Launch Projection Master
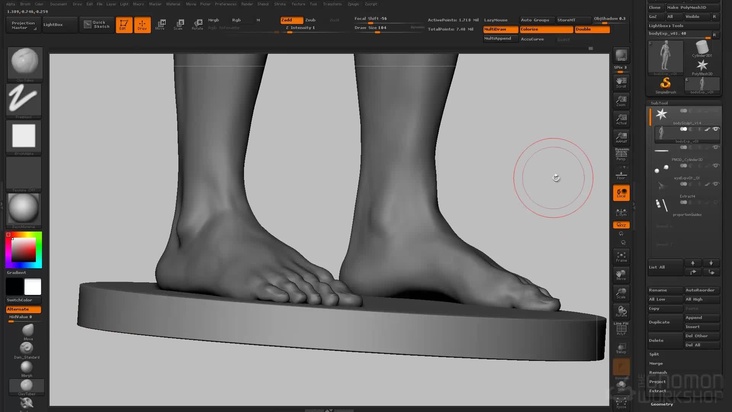 tap(23, 25)
